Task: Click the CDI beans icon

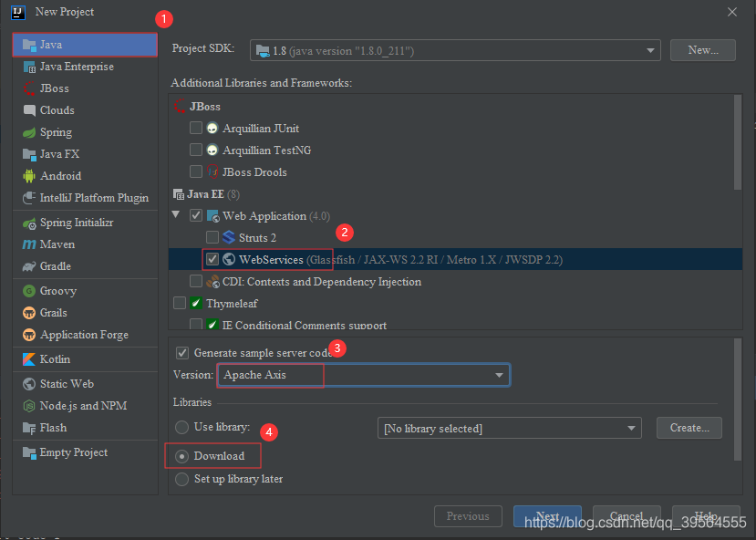Action: pos(212,282)
